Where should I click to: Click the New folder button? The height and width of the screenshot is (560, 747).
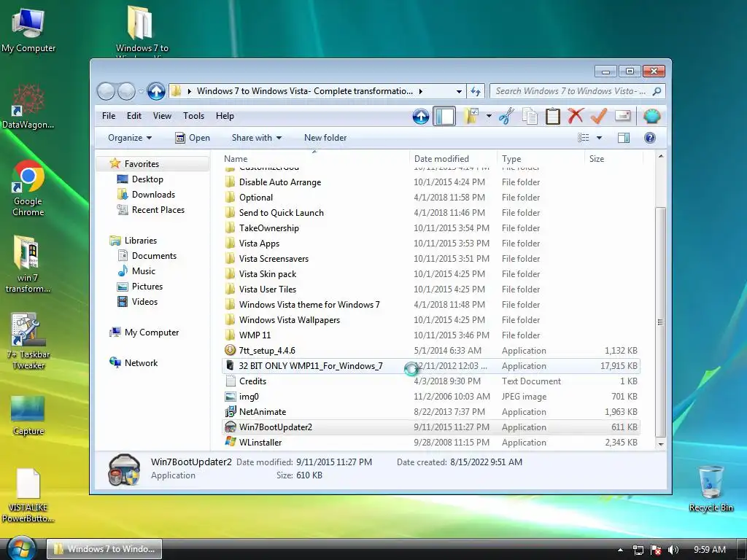[325, 138]
